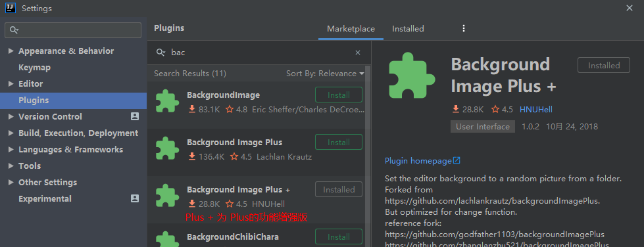This screenshot has height=247, width=644.
Task: Focus the settings search field
Action: tap(73, 30)
